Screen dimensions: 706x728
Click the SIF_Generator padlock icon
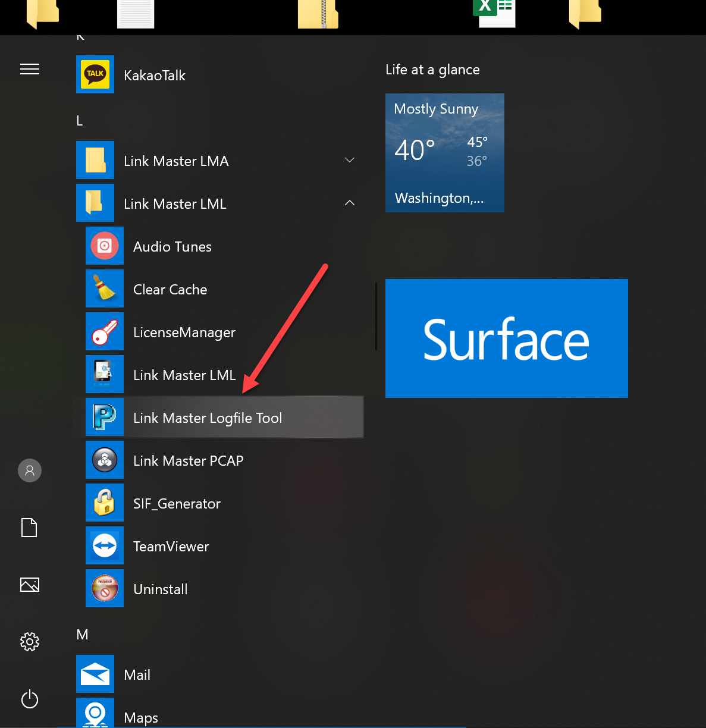(x=105, y=503)
